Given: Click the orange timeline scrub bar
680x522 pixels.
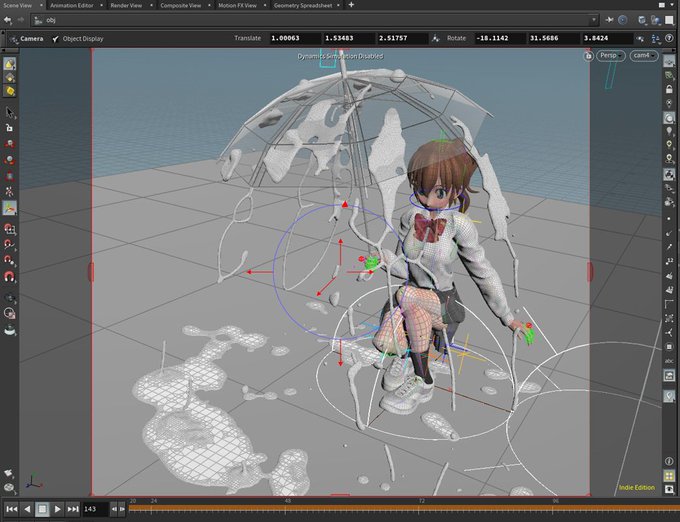Looking at the screenshot, I should 404,508.
